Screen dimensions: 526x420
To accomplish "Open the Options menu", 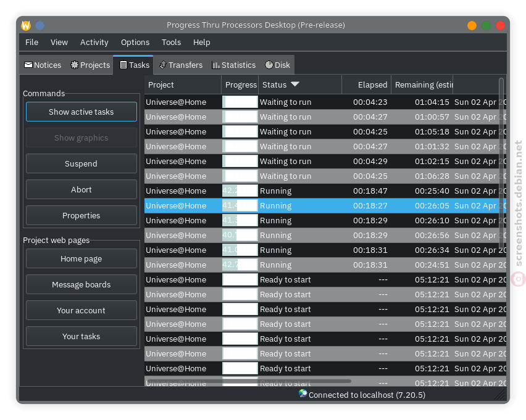I will point(135,42).
